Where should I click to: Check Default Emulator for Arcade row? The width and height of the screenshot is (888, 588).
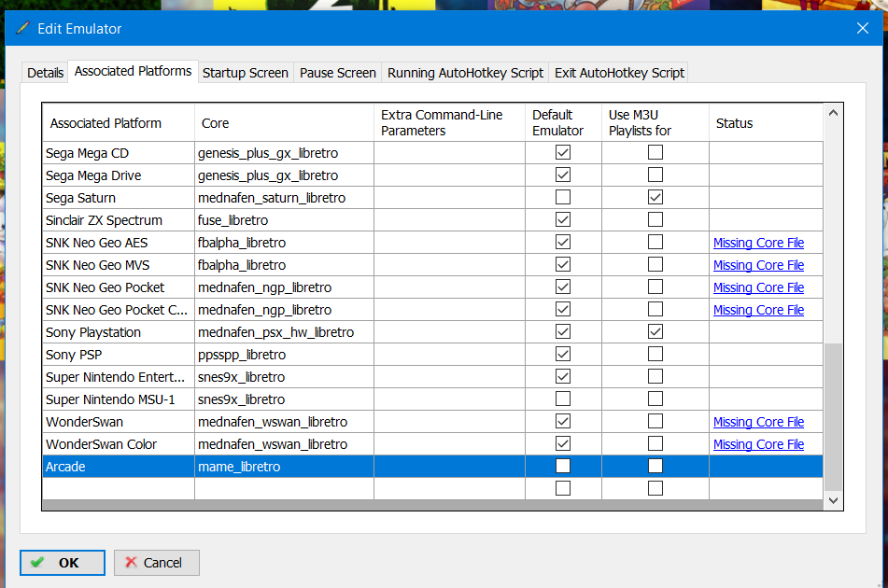click(563, 466)
